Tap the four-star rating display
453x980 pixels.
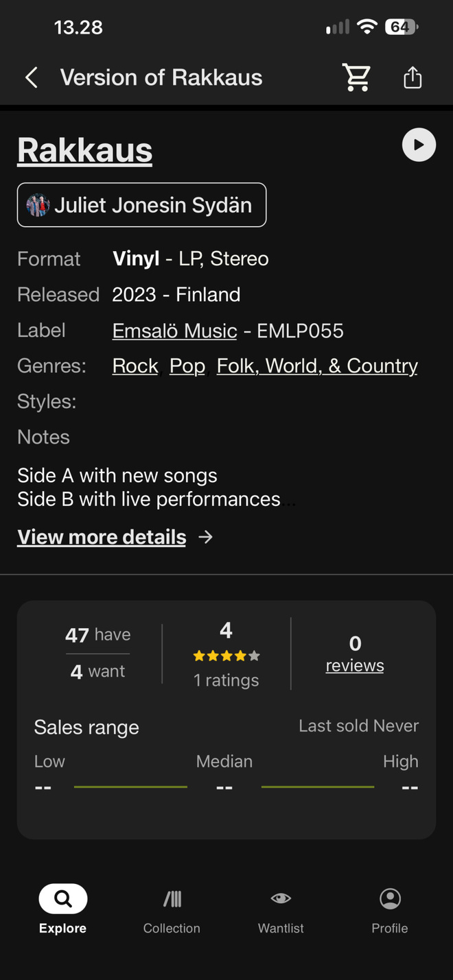pyautogui.click(x=226, y=656)
